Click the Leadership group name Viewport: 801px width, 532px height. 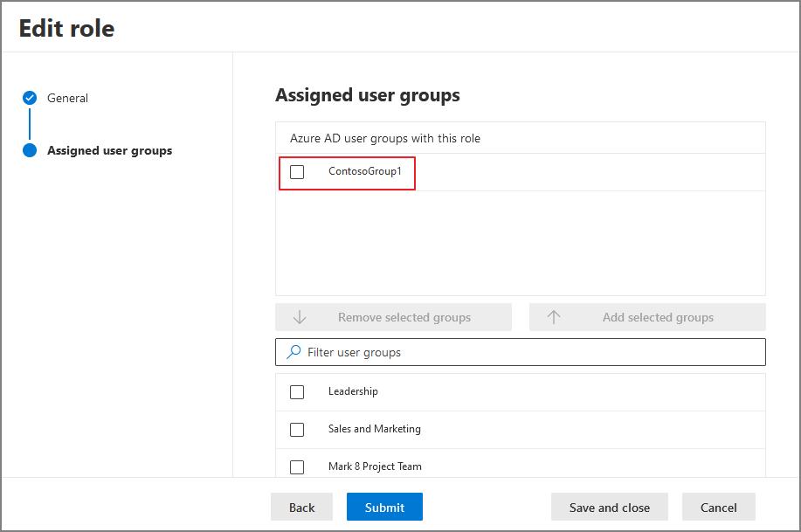tap(353, 391)
